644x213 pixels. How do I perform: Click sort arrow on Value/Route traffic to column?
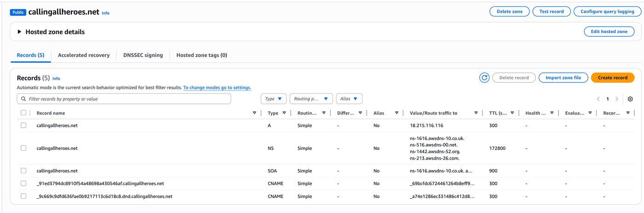pyautogui.click(x=476, y=113)
